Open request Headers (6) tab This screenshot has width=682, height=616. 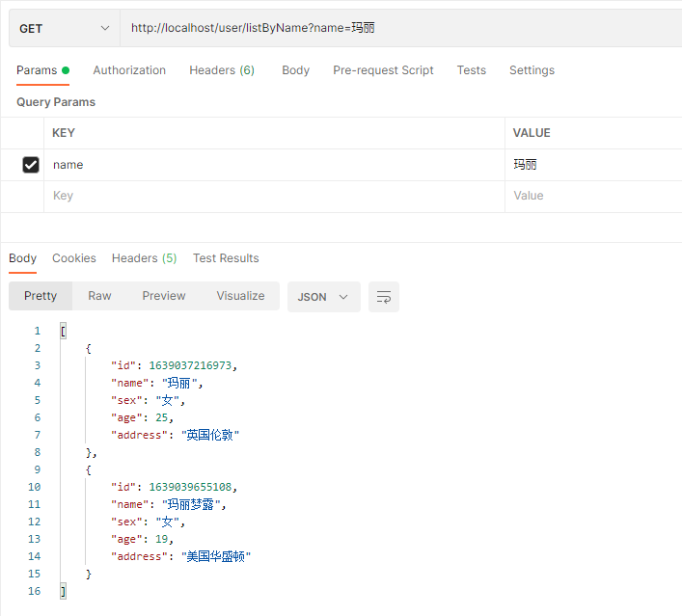click(x=222, y=70)
